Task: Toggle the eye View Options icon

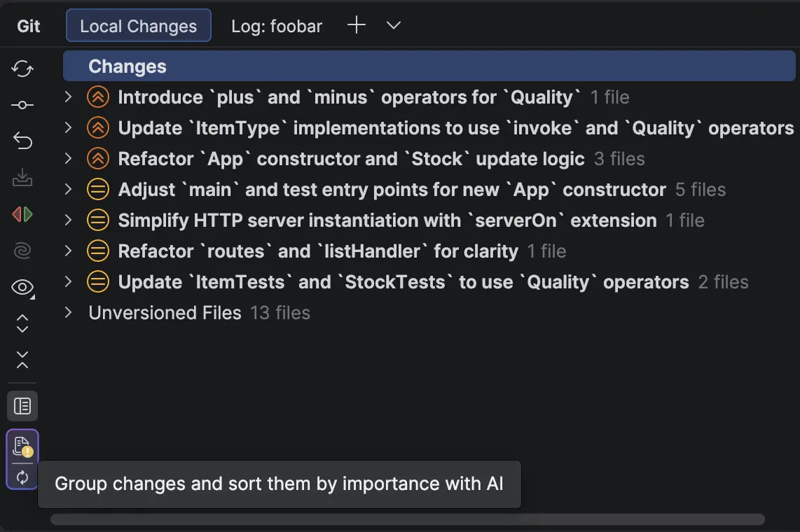Action: pos(22,287)
